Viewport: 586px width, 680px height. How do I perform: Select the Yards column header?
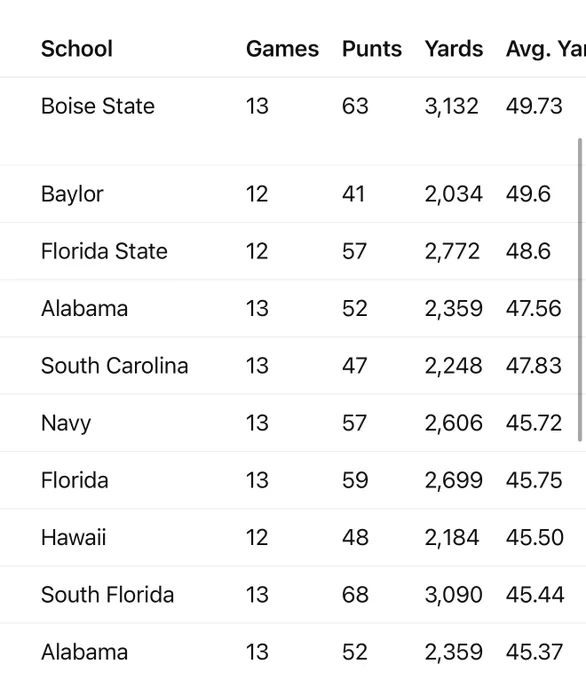pyautogui.click(x=454, y=49)
